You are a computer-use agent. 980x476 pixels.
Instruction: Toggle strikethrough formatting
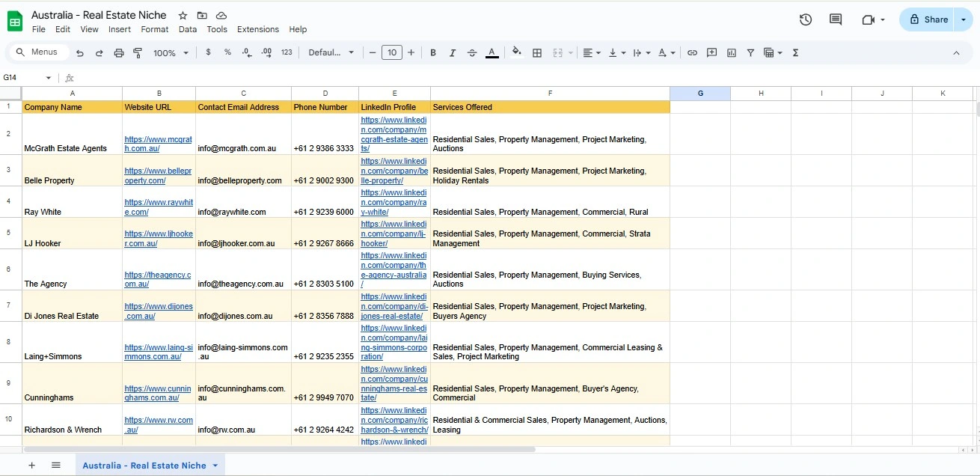472,52
